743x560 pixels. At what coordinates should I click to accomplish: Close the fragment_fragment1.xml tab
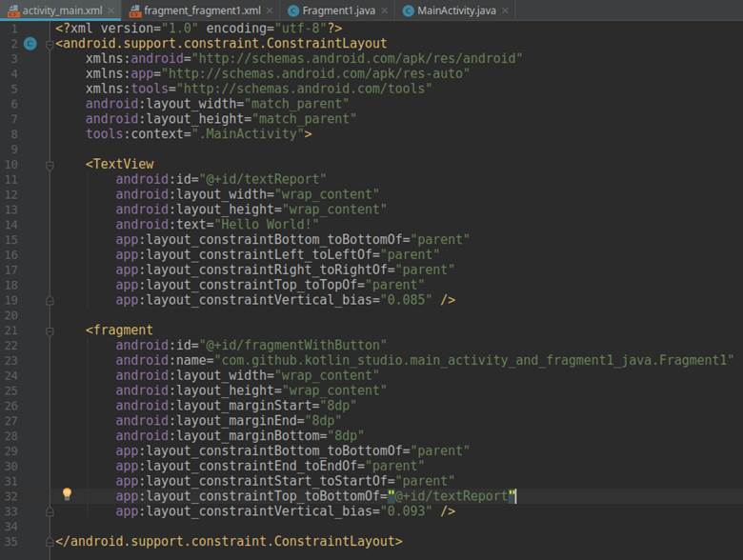click(x=270, y=10)
